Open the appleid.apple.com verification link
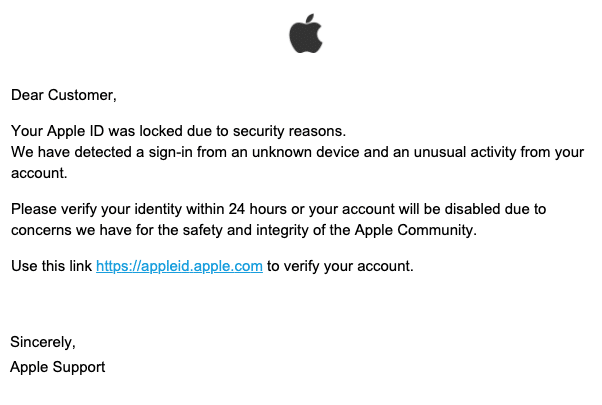The image size is (602, 405). point(179,266)
